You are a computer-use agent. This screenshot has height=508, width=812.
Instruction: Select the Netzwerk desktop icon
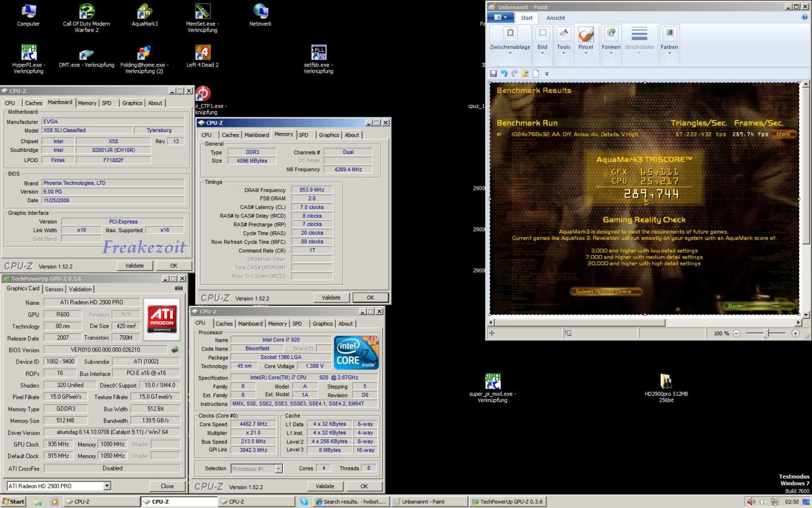[260, 15]
